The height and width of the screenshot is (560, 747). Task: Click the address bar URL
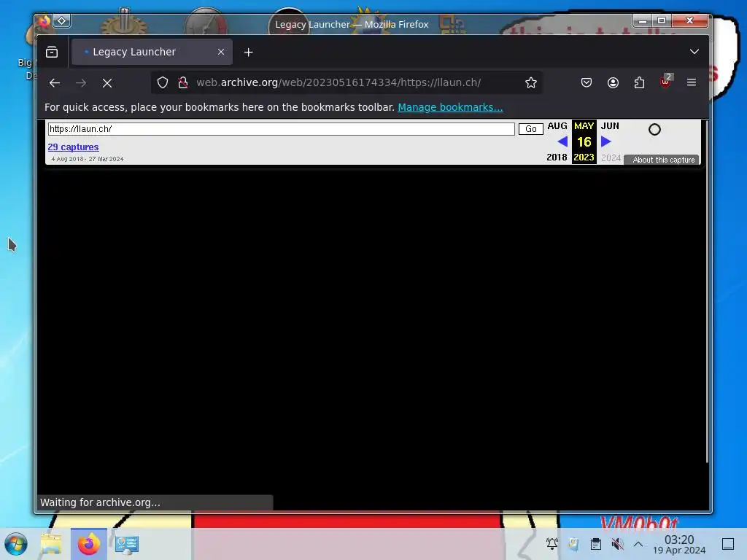point(338,82)
